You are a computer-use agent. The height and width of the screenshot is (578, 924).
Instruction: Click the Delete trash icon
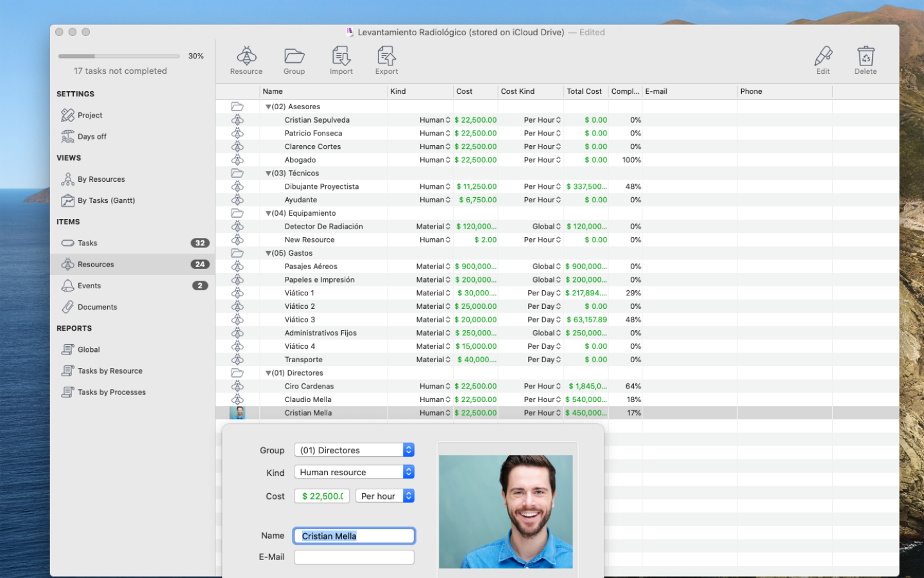click(x=866, y=57)
